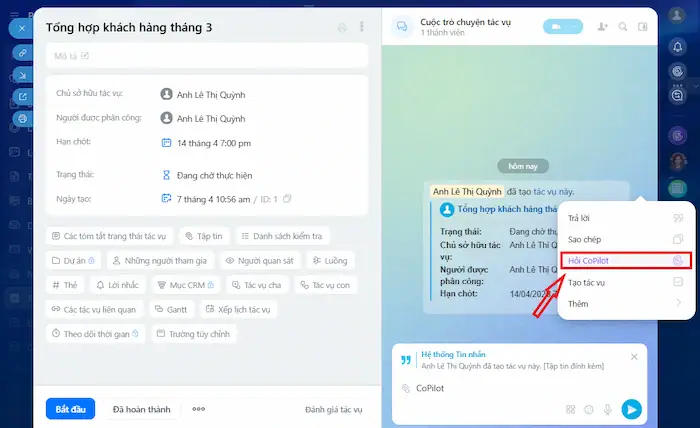Open Xếp lịch tác vụ scheduling chip

[238, 310]
